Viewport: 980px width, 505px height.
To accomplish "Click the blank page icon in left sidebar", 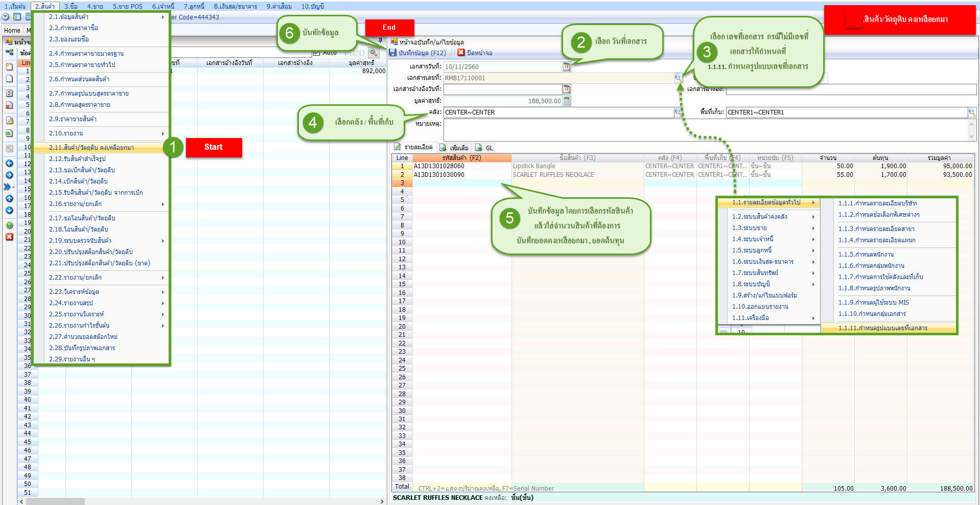I will coord(9,79).
